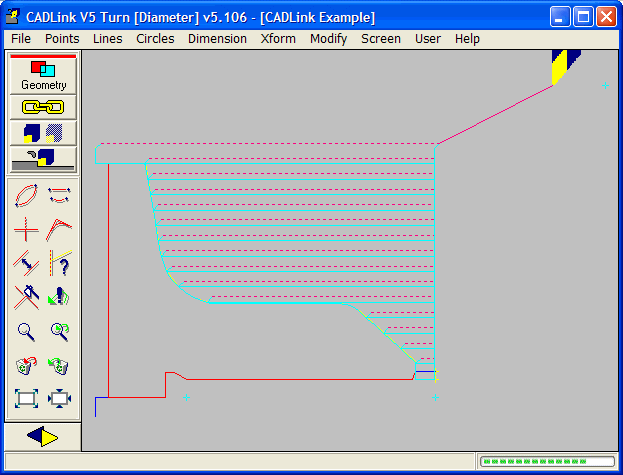This screenshot has width=623, height=475.
Task: Pick the curve tangent corner tool
Action: coord(59,230)
